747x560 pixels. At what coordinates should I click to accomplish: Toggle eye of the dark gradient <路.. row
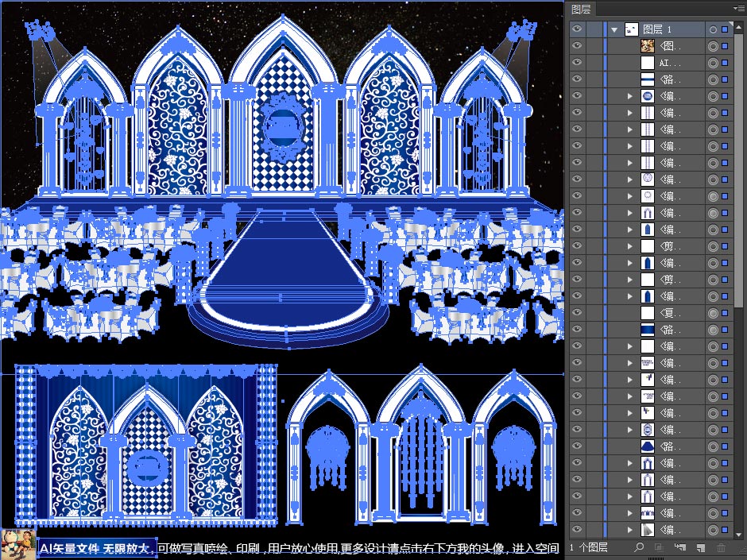(x=577, y=329)
